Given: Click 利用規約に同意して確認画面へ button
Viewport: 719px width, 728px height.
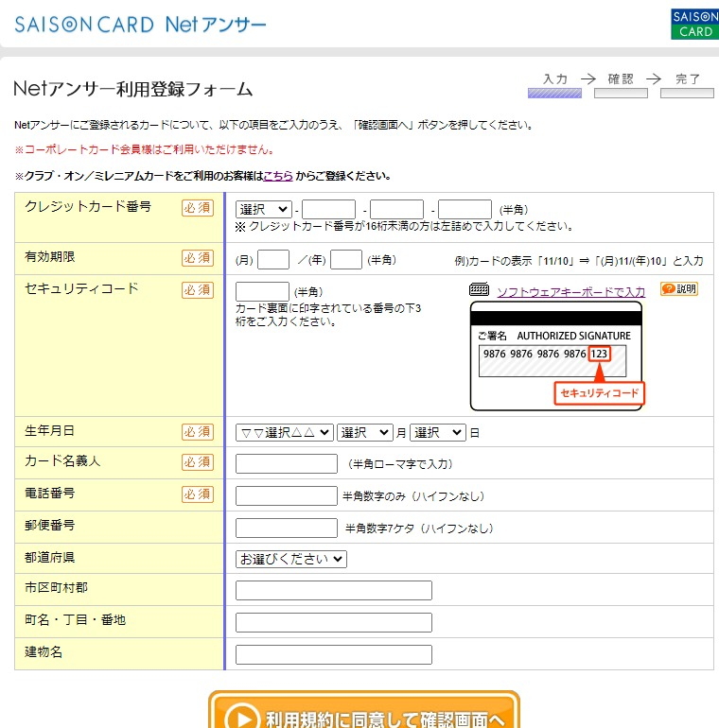Looking at the screenshot, I should [x=363, y=710].
